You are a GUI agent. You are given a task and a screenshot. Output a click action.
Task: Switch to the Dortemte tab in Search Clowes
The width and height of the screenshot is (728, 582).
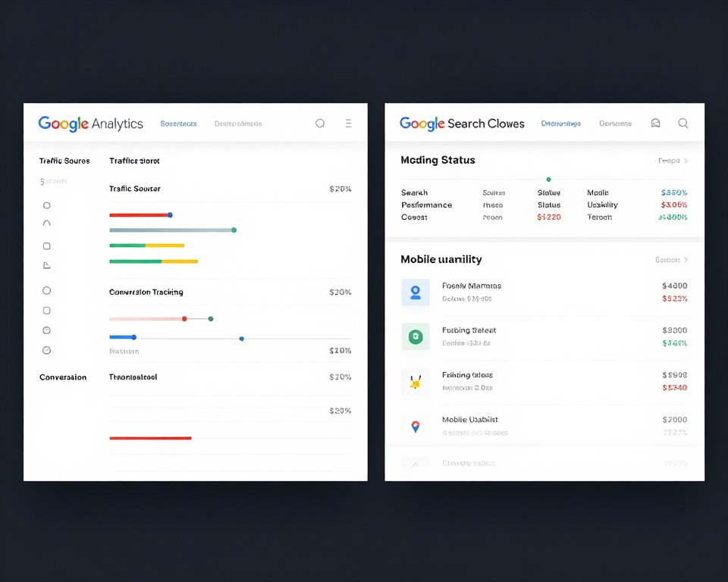pos(615,124)
